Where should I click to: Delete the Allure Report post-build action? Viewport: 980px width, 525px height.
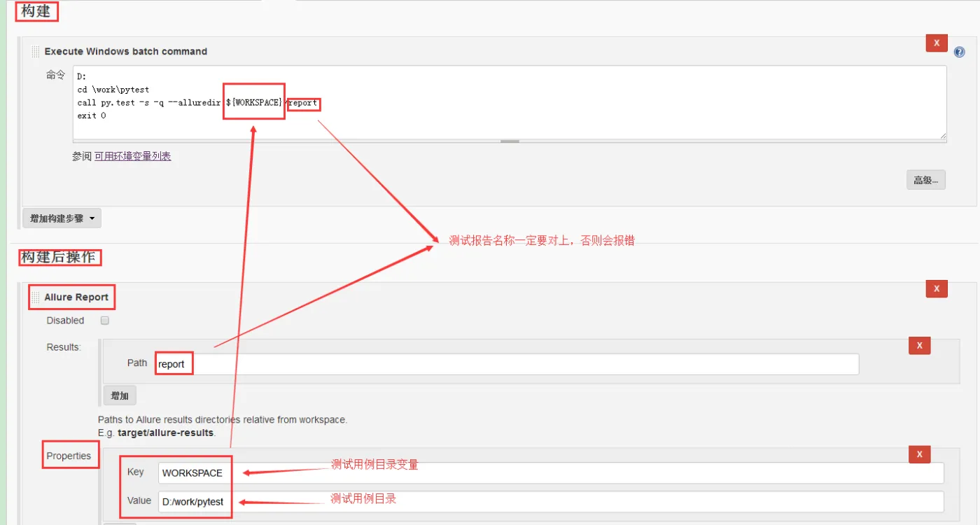(937, 289)
